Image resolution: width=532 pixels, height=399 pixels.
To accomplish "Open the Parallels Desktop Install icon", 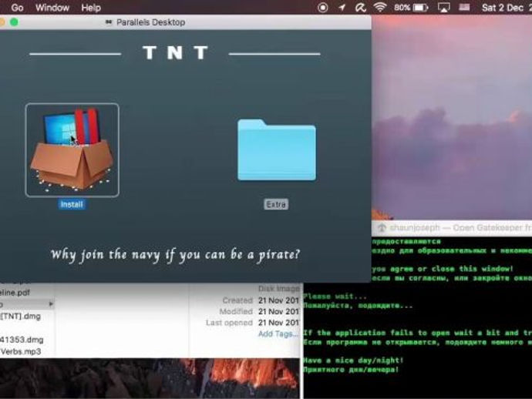I will (72, 150).
